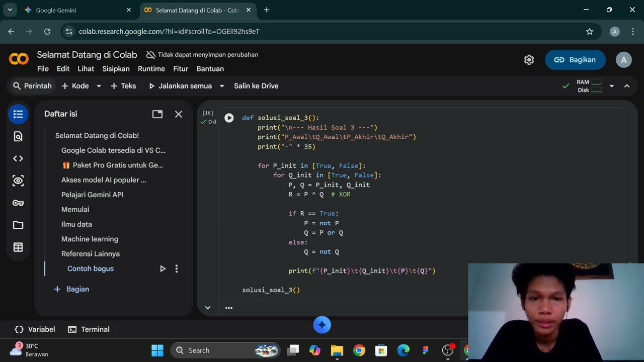Collapse the cell output chevron
644x362 pixels.
[208, 308]
